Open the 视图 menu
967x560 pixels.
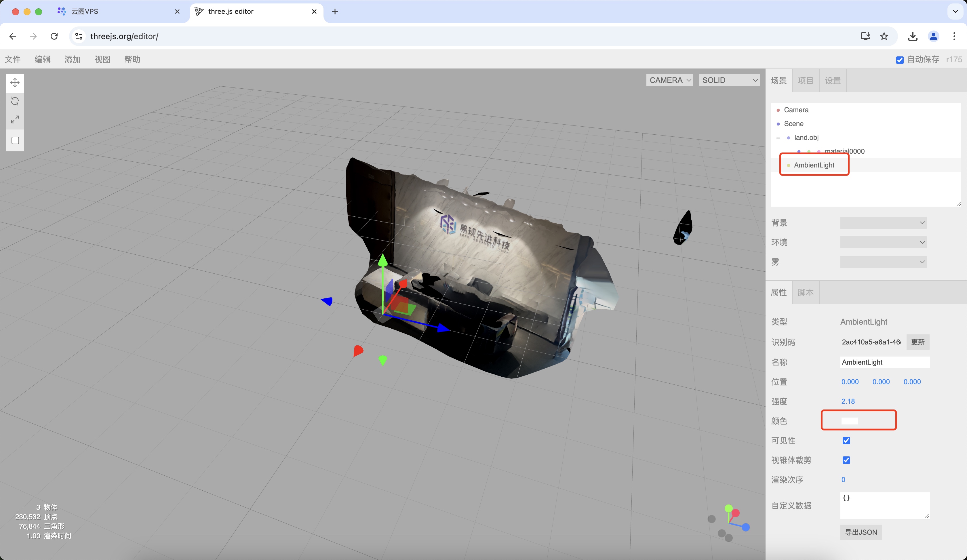(102, 60)
